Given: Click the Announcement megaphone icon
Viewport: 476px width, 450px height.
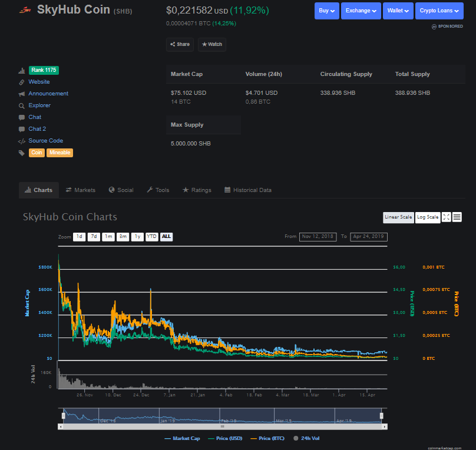Looking at the screenshot, I should point(22,94).
